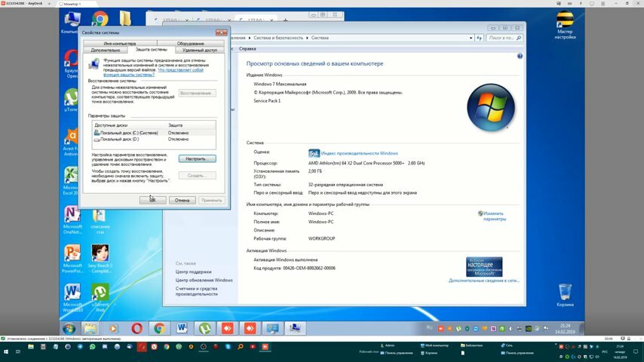Click Изменить параметры link
The image size is (644, 362).
point(494,216)
